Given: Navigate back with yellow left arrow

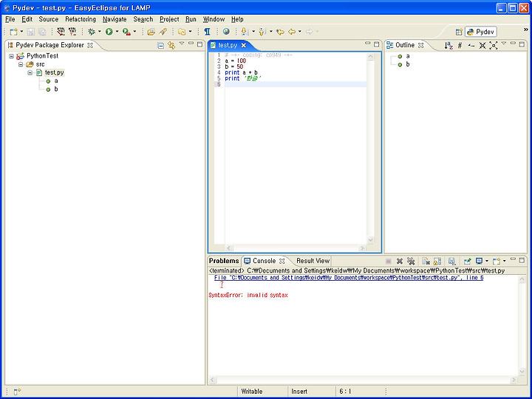Looking at the screenshot, I should (x=292, y=32).
